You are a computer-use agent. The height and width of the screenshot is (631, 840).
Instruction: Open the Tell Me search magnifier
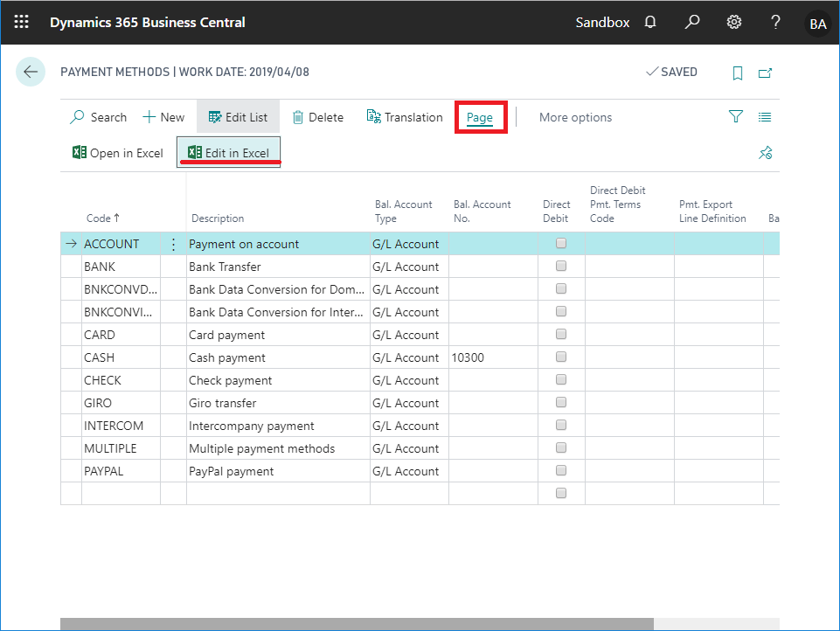[x=691, y=22]
